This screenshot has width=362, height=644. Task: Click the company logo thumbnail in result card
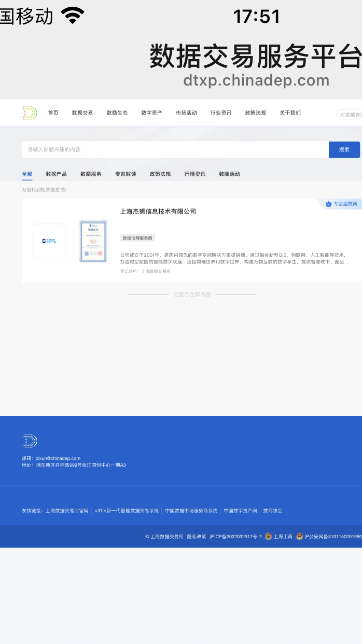click(49, 241)
